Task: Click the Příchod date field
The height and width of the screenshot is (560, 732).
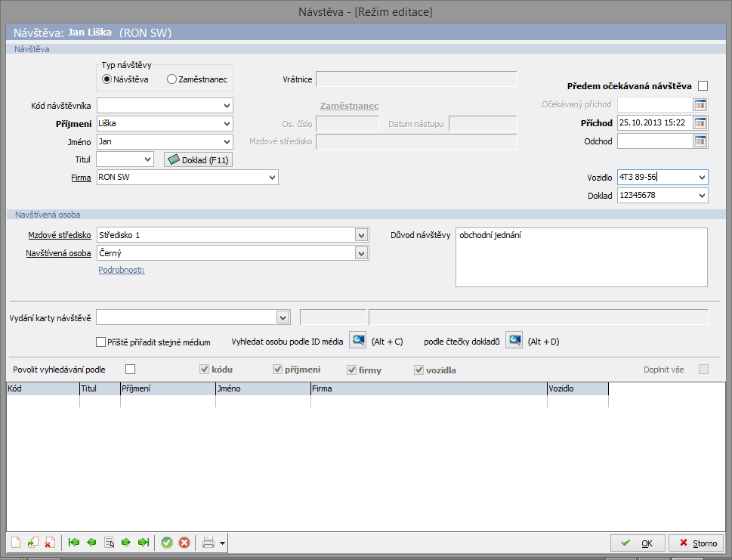Action: coord(655,123)
